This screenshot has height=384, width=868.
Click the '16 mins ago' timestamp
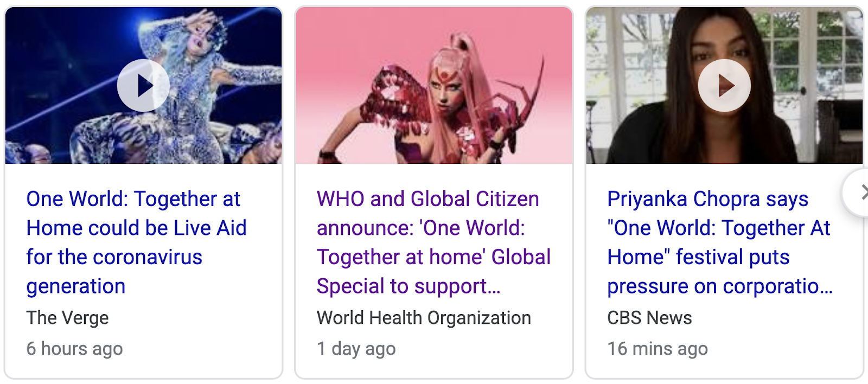coord(658,349)
